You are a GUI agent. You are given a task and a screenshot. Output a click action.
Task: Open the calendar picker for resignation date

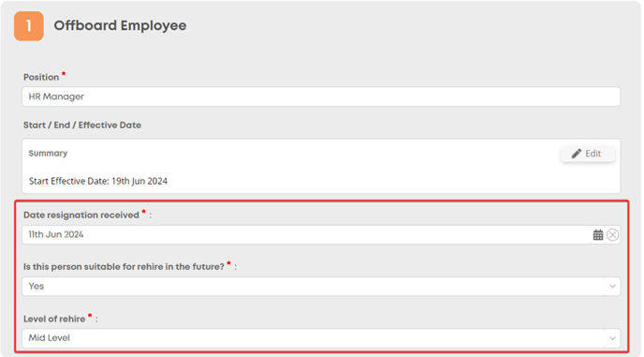click(x=597, y=235)
